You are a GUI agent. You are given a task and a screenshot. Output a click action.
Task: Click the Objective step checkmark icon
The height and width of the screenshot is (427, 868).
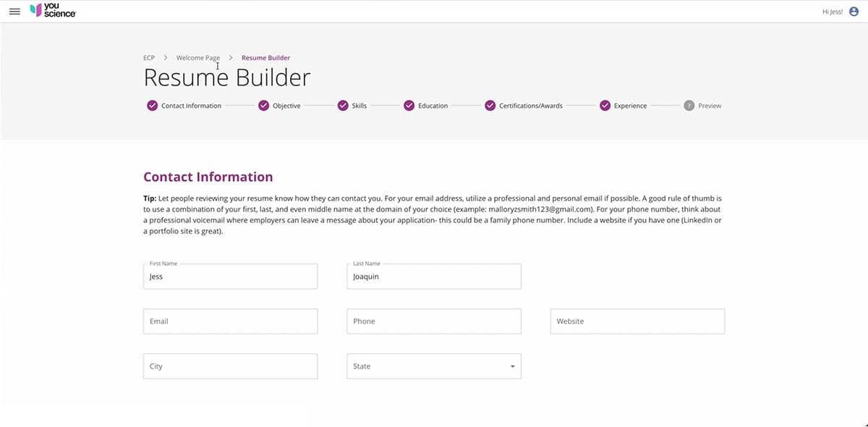[263, 106]
